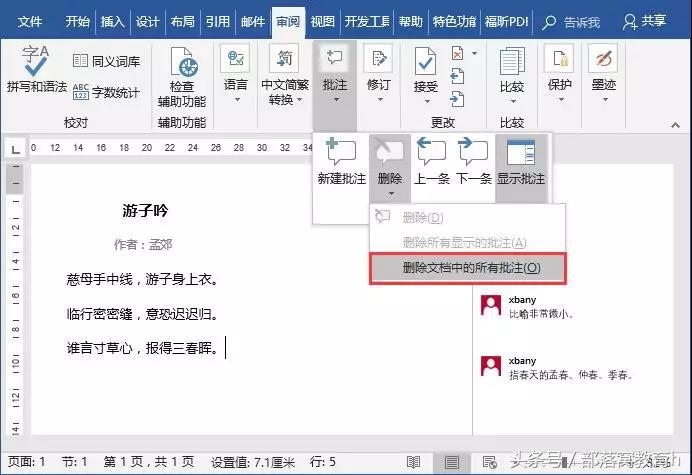Open the 开始 tab
The image size is (692, 475).
coord(77,22)
